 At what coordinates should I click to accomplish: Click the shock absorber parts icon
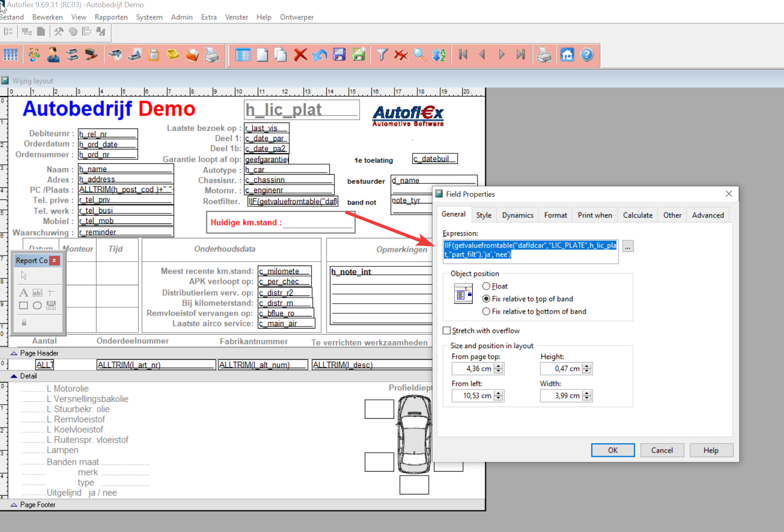[91, 54]
